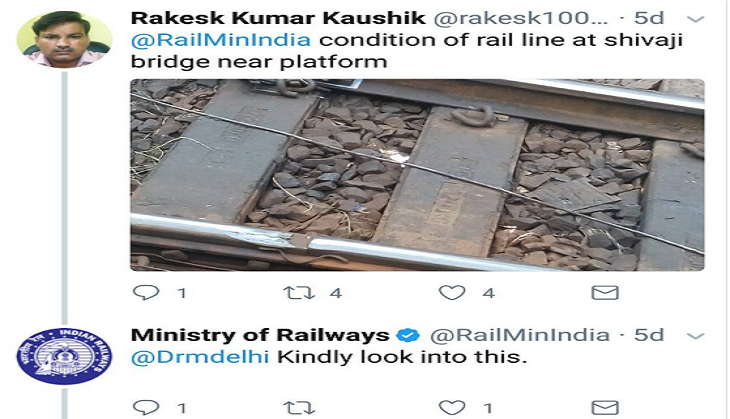Expand options chevron on Rakesk's tweet

coord(696,20)
